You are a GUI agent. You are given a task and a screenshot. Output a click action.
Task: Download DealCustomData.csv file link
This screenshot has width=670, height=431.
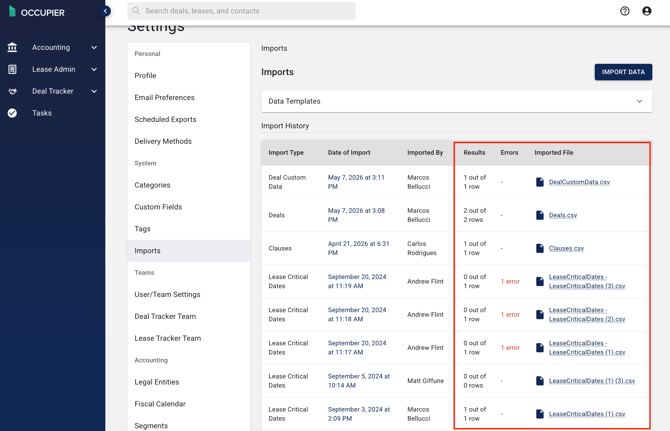tap(579, 182)
